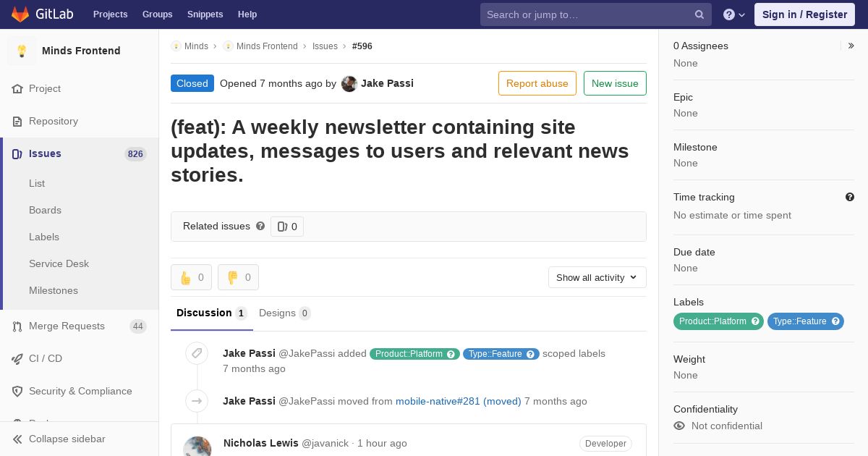Click the related issues count icon
This screenshot has height=456, width=868.
pos(282,227)
